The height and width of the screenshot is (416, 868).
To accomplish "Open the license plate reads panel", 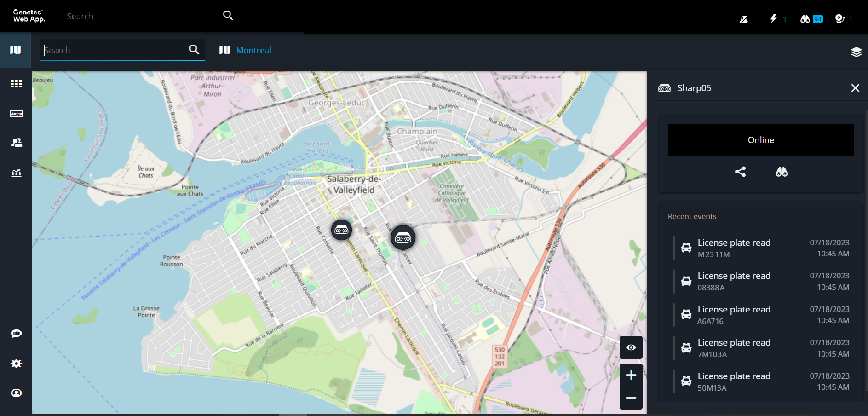I will [x=16, y=114].
